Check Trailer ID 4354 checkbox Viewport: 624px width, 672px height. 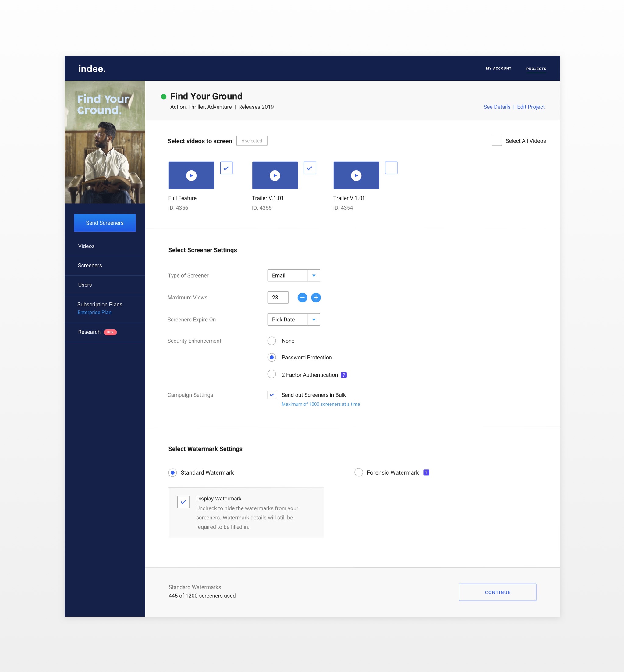tap(391, 168)
